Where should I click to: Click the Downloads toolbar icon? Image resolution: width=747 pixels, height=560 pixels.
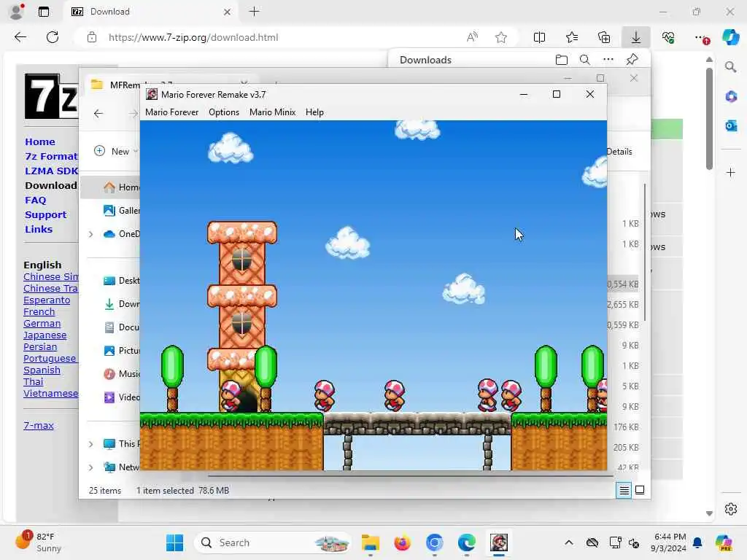tap(636, 37)
